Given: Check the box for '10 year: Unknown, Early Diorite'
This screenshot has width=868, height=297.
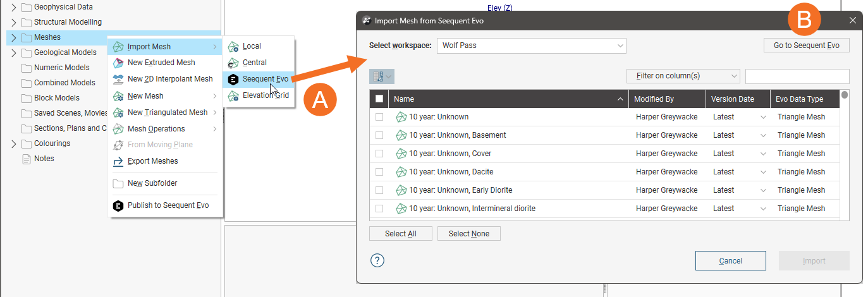Looking at the screenshot, I should [x=379, y=190].
